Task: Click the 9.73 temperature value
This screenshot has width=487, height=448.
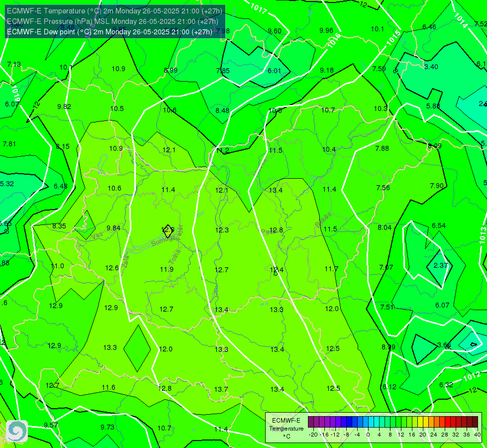Action: pos(107,427)
